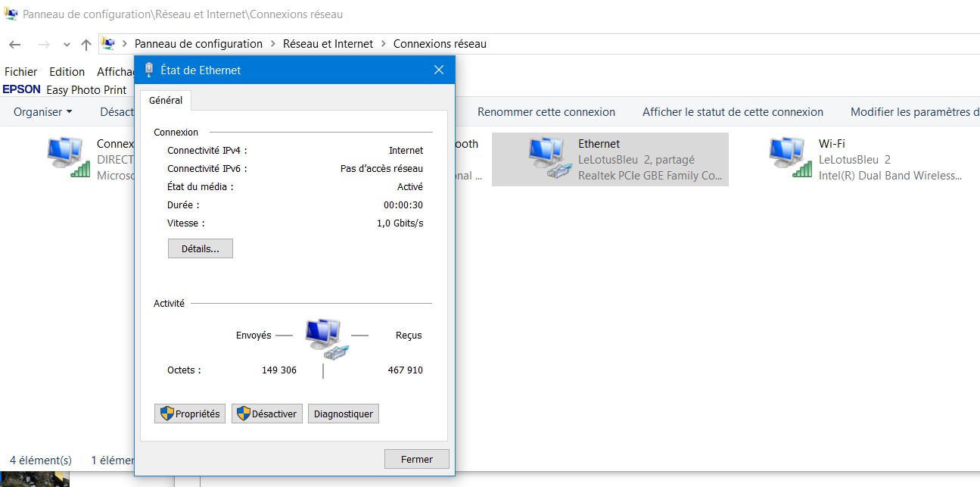Screen dimensions: 980x487
Task: Click Désactiver in the Ethernet dialog
Action: [267, 414]
